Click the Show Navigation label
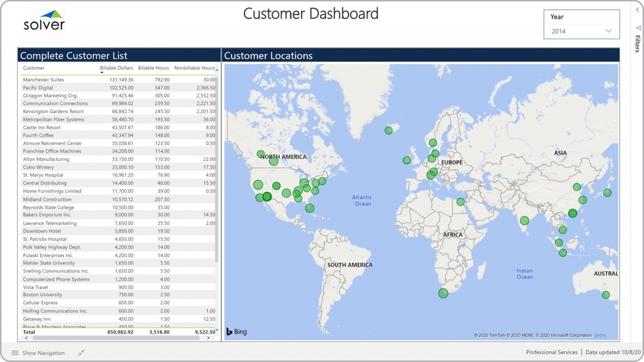Image resolution: width=644 pixels, height=362 pixels. point(43,353)
